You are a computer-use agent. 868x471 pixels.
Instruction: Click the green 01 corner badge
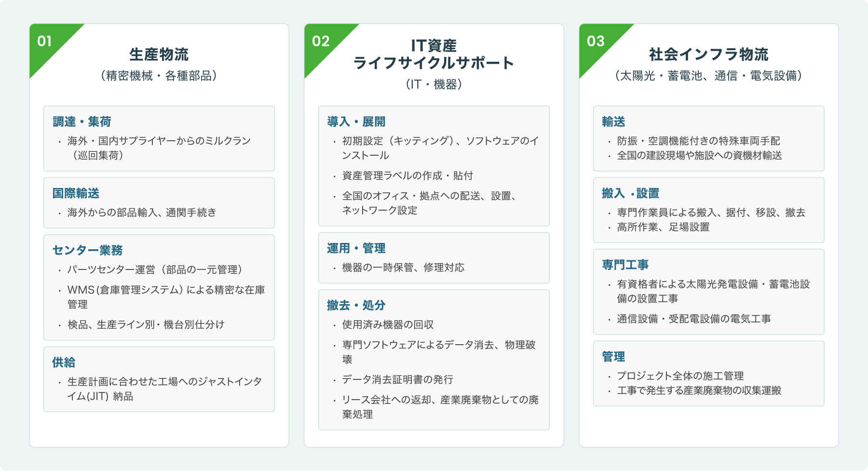pyautogui.click(x=45, y=42)
